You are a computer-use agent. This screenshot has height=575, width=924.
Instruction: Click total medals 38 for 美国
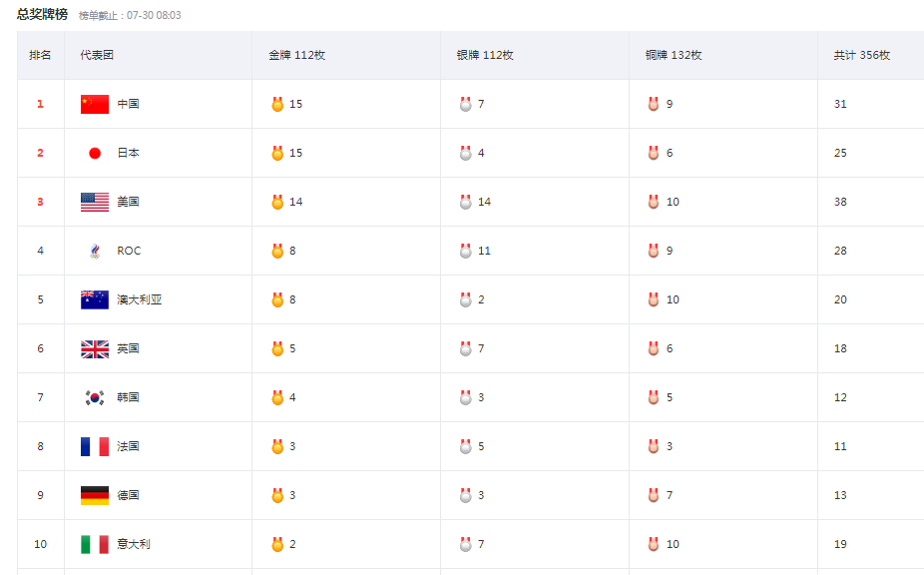(840, 203)
